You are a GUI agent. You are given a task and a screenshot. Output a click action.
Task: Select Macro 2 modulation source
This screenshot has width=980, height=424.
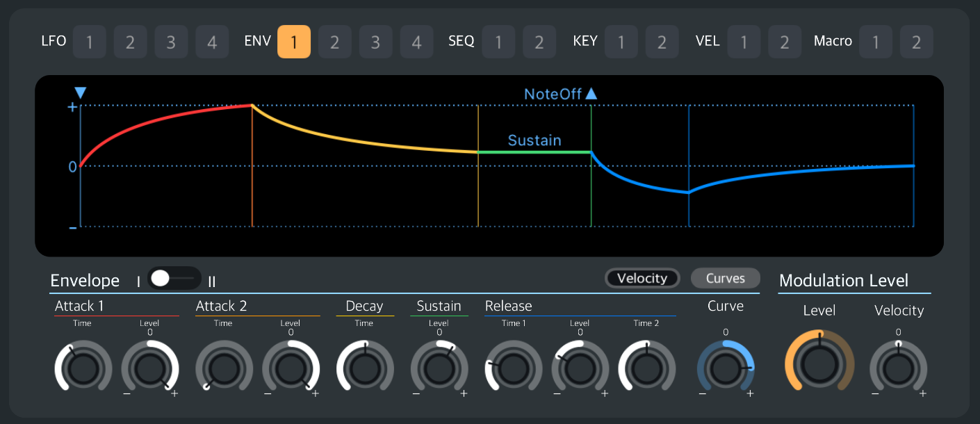916,42
